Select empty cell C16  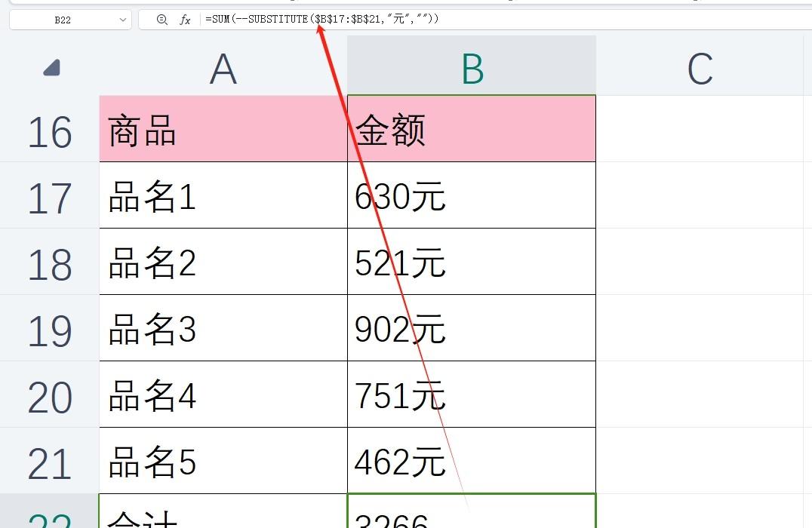point(700,129)
